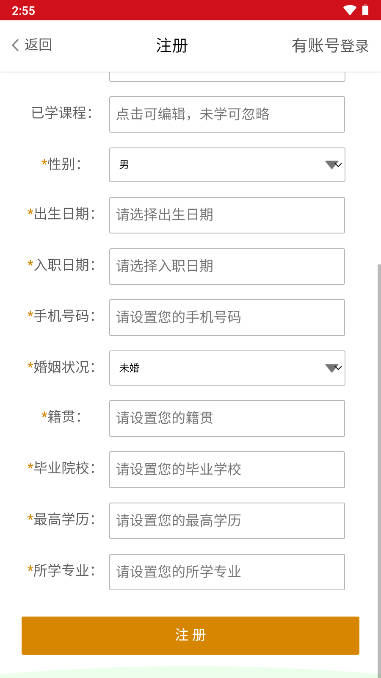Tap the orange 注册 button
Viewport: 381px width, 678px height.
point(190,635)
